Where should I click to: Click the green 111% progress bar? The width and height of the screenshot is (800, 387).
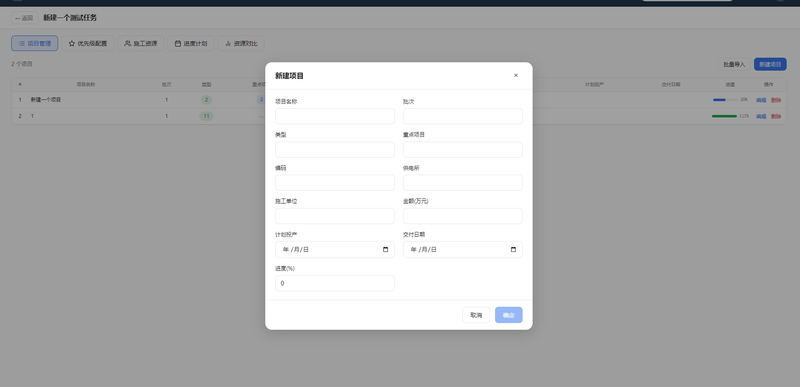(x=725, y=116)
